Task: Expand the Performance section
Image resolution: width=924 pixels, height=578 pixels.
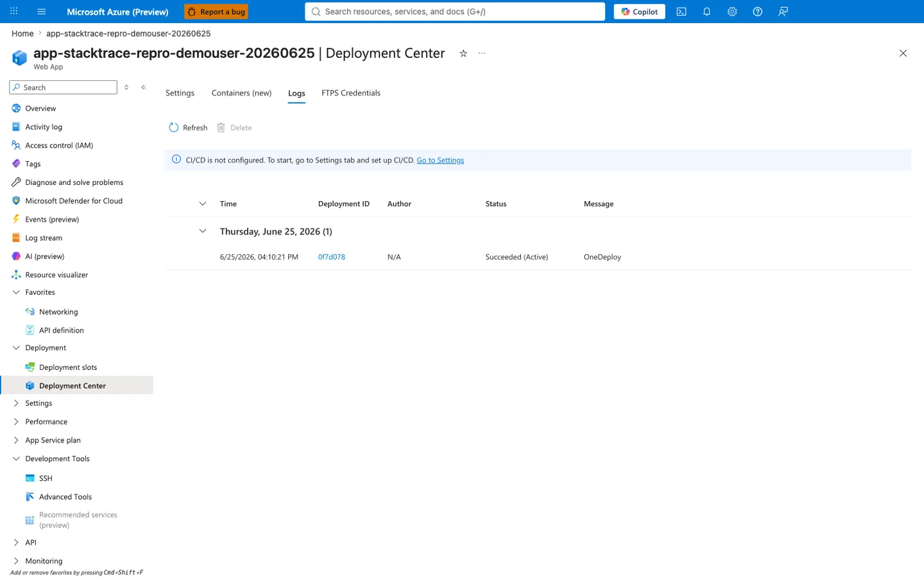Action: click(16, 422)
